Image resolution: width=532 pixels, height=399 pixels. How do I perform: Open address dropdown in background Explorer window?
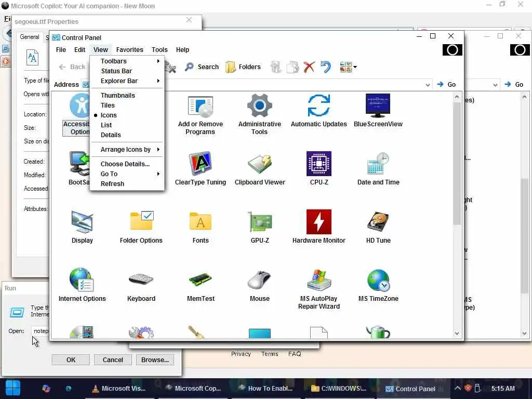[x=495, y=85]
